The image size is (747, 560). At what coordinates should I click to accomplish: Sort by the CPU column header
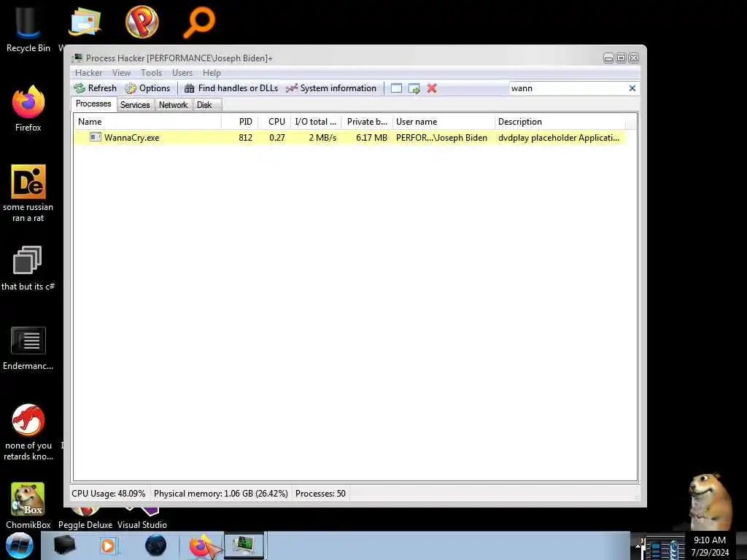(x=274, y=122)
